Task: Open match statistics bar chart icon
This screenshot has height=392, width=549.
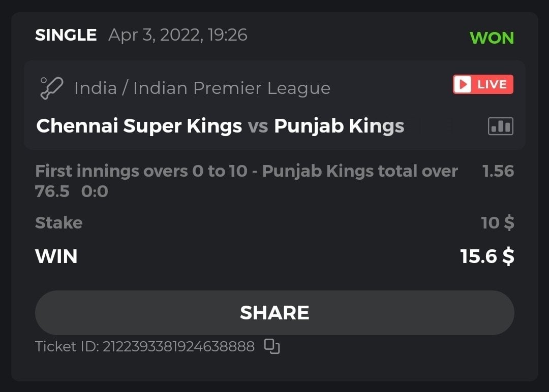Action: click(500, 126)
